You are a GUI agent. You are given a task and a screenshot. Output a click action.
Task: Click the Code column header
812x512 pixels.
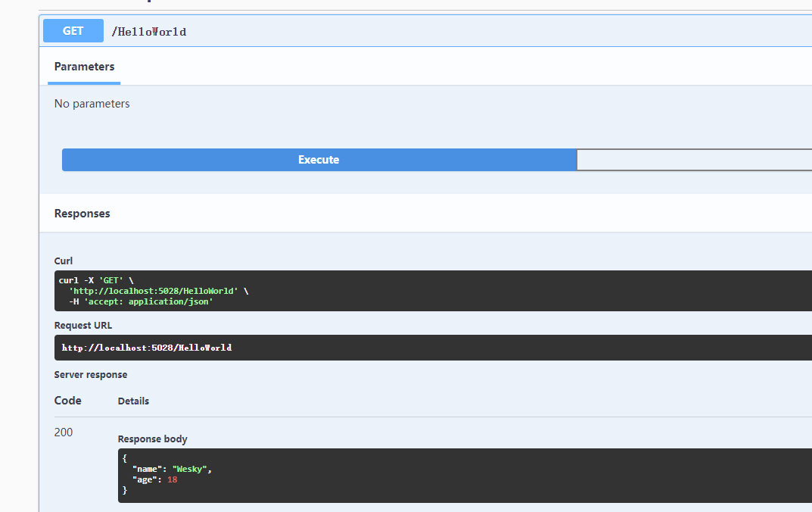point(68,401)
